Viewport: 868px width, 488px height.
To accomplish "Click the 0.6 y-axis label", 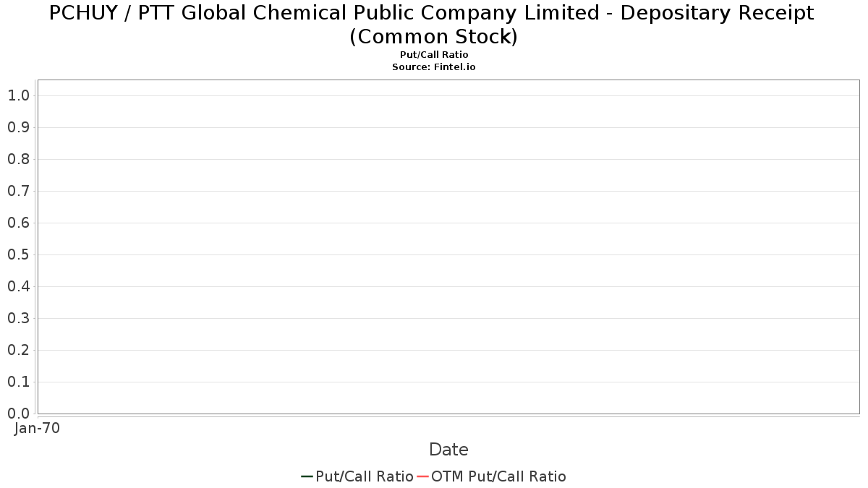I will click(18, 223).
